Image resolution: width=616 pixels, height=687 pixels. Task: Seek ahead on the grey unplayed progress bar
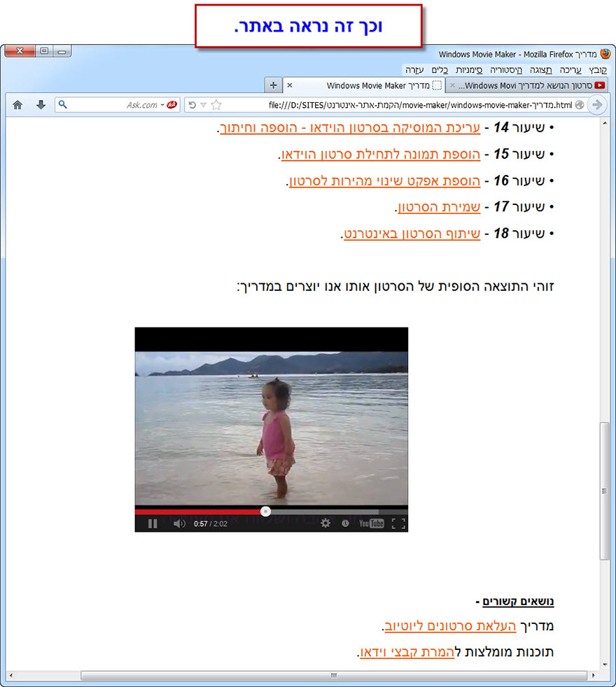coord(324,511)
